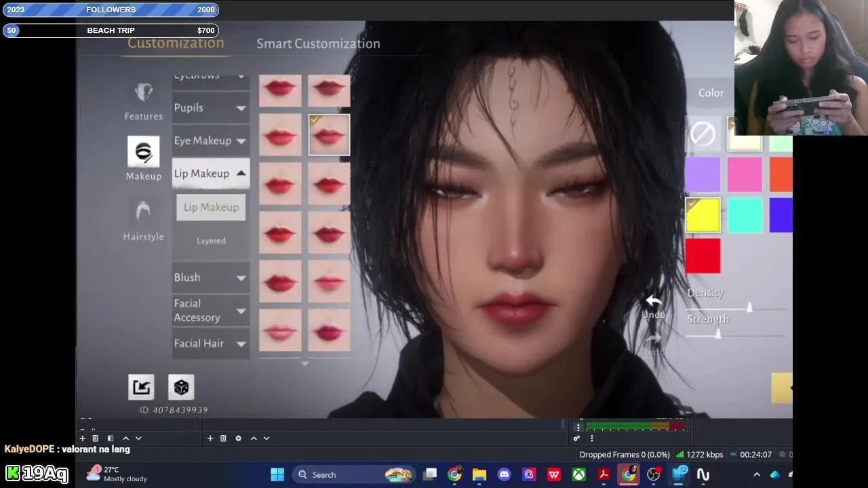
Task: Show hidden tray icons chevron
Action: click(757, 474)
